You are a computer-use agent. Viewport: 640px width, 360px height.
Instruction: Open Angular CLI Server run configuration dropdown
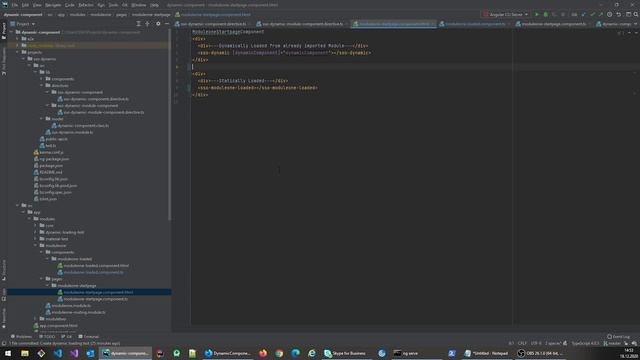point(506,14)
